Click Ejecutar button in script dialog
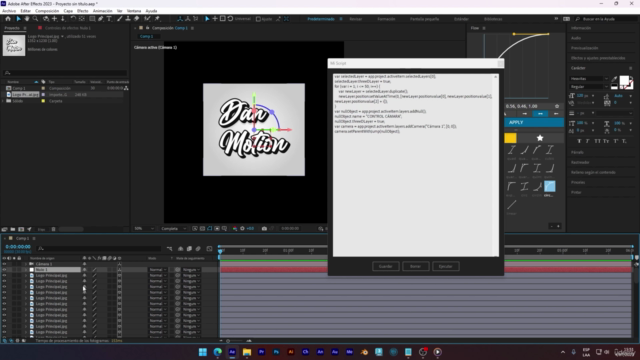Image resolution: width=640 pixels, height=360 pixels. tap(445, 266)
